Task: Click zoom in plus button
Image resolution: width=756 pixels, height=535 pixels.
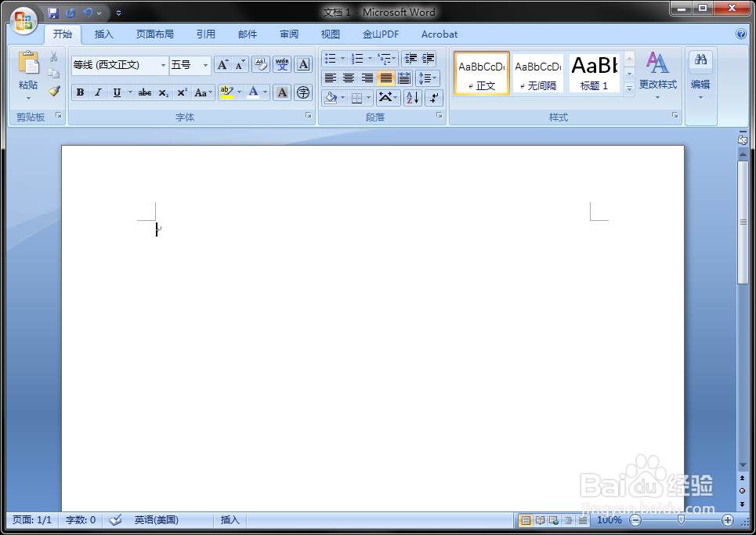Action: click(x=728, y=520)
